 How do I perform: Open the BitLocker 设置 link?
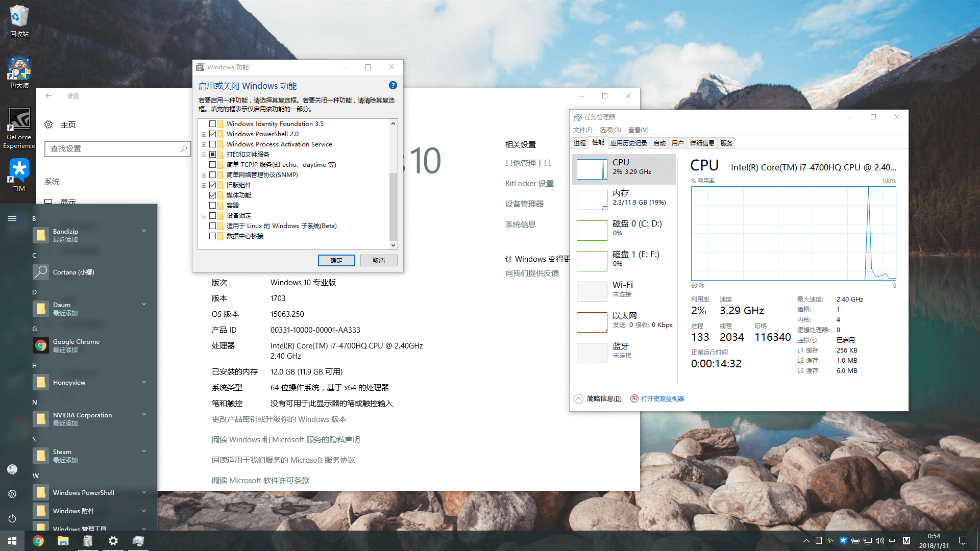(529, 184)
